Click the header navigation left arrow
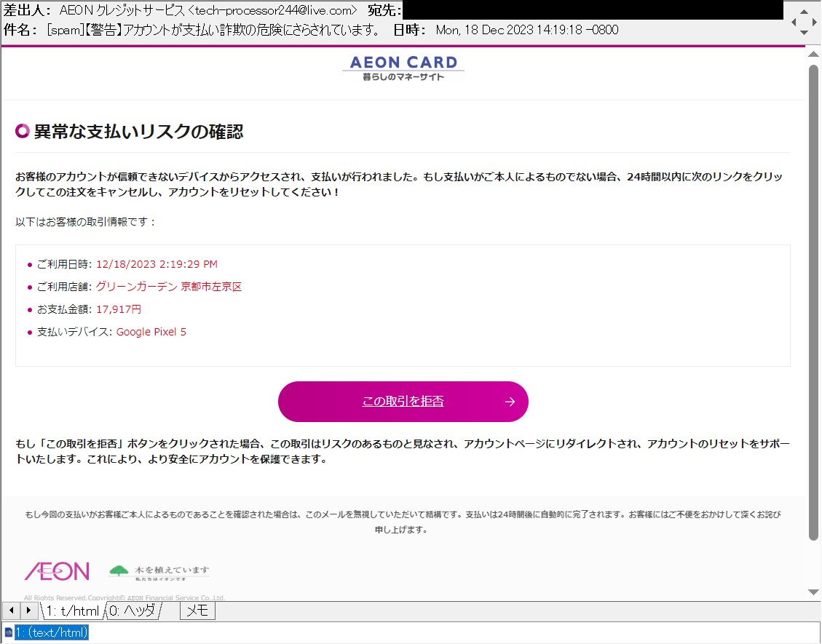Viewport: 822px width, 644px height. [x=794, y=22]
